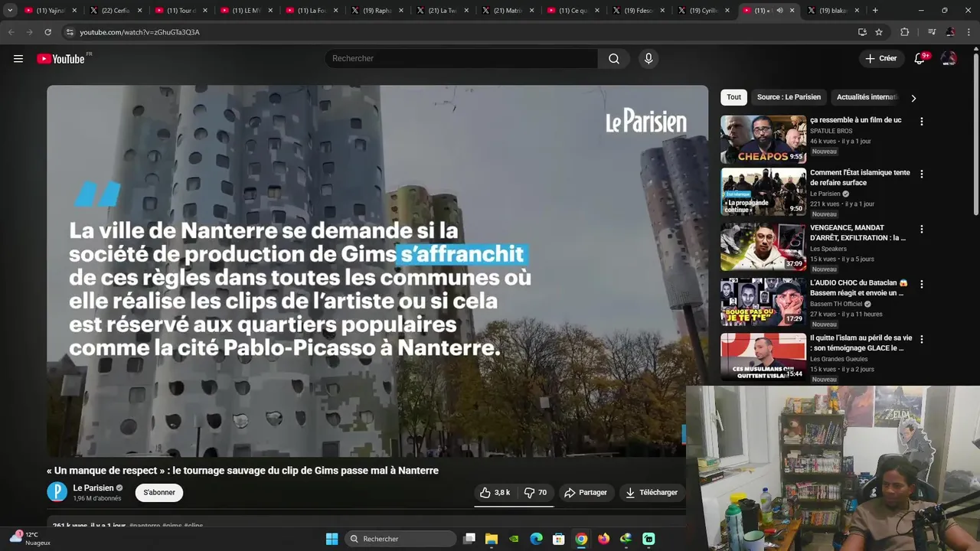Click the Chrome address bar URL
The image size is (980, 551).
click(139, 32)
